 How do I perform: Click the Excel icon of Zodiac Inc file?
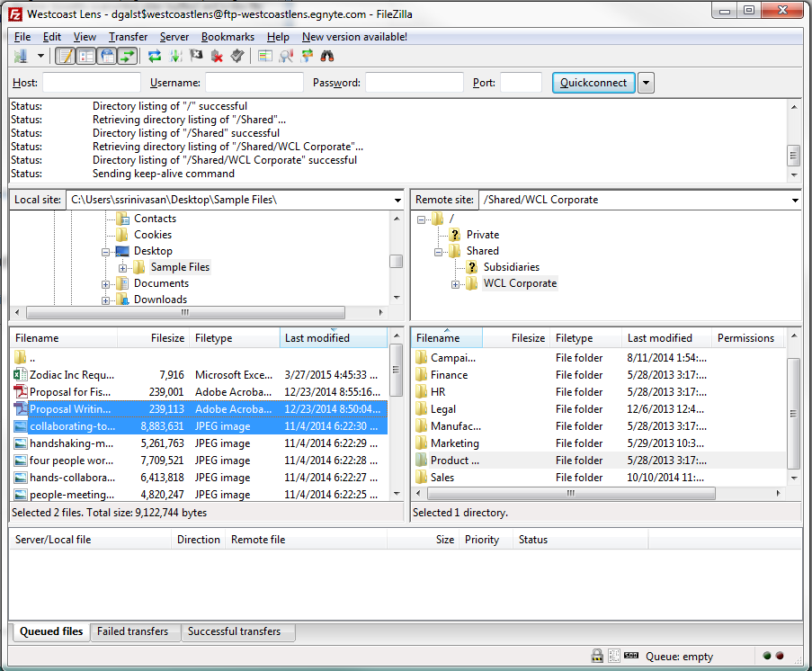tap(21, 374)
